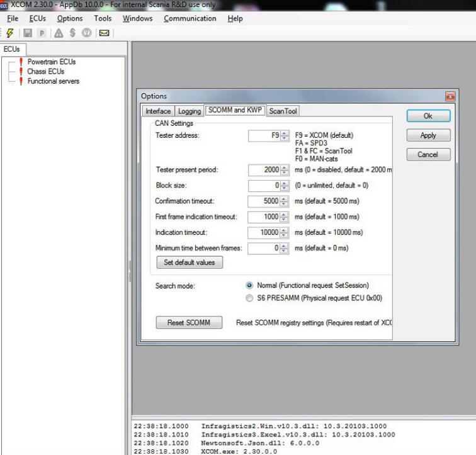Adjust Block size spinner arrows
This screenshot has height=455, width=476.
pyautogui.click(x=284, y=186)
